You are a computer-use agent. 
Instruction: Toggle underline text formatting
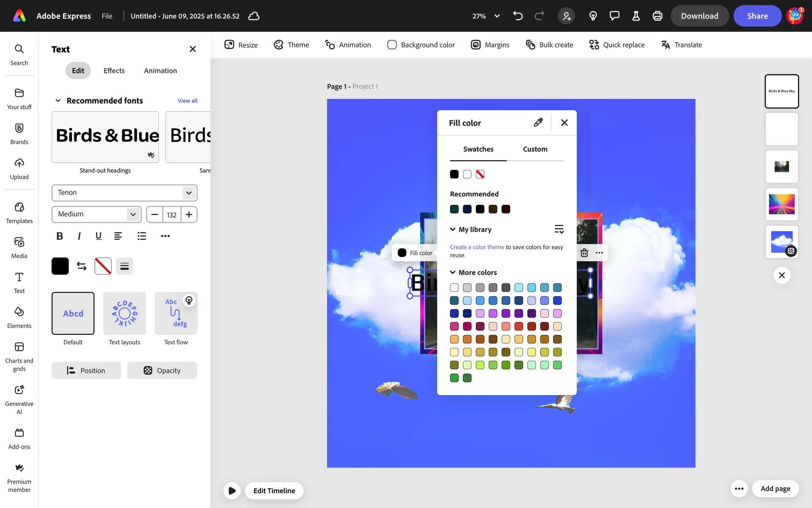point(99,236)
